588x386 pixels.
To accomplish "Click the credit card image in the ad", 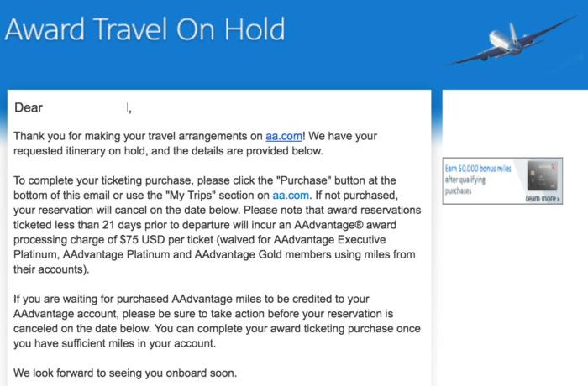I will click(543, 175).
